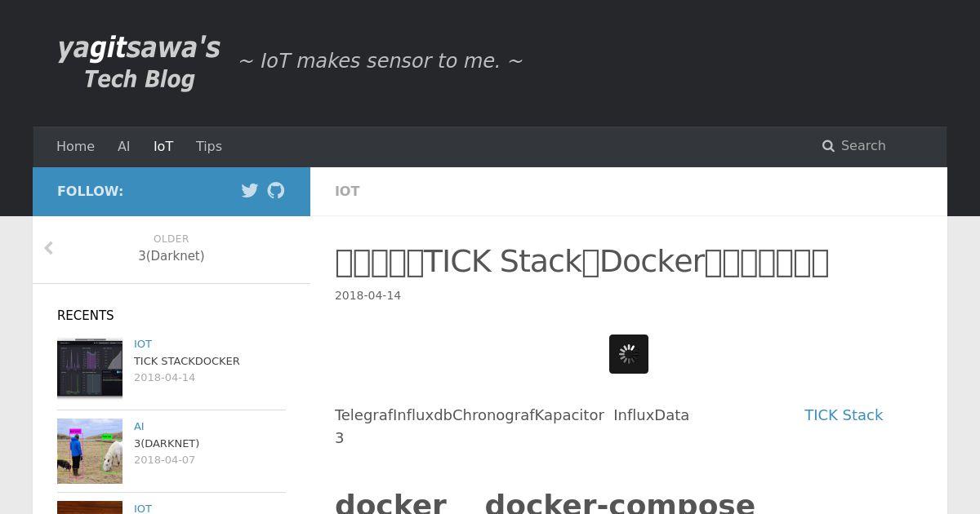The width and height of the screenshot is (980, 514).
Task: Click the loading spinner image placeholder
Action: point(628,354)
